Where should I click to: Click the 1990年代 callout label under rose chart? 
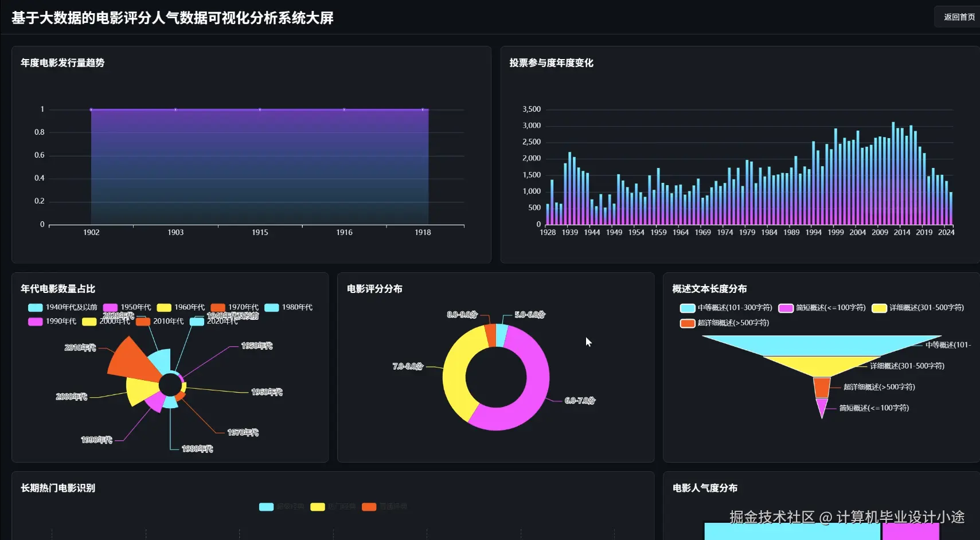pos(96,440)
